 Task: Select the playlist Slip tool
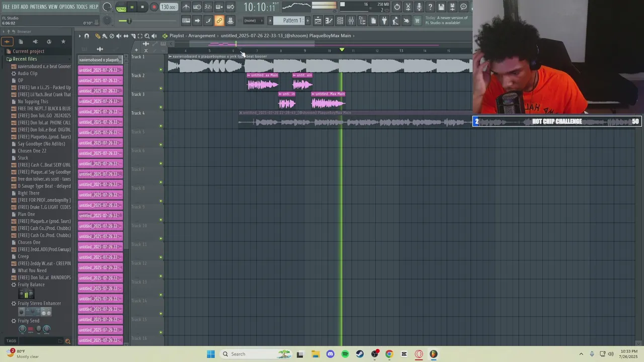(x=126, y=36)
